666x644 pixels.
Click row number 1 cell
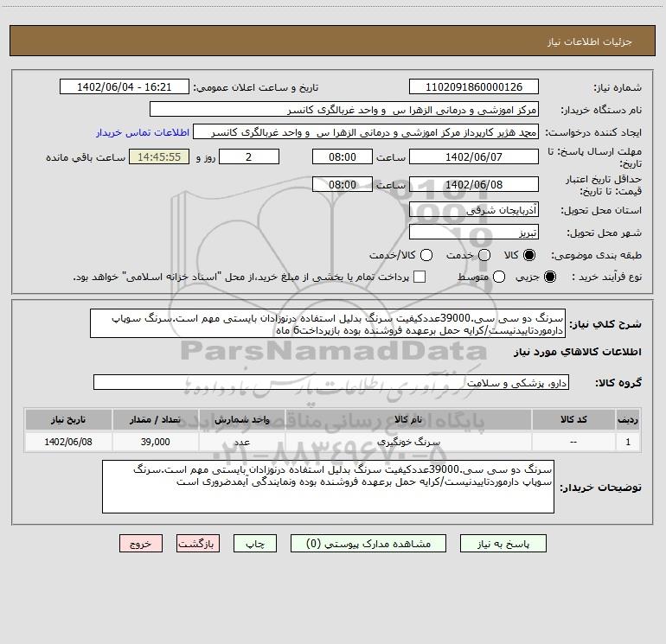(628, 442)
